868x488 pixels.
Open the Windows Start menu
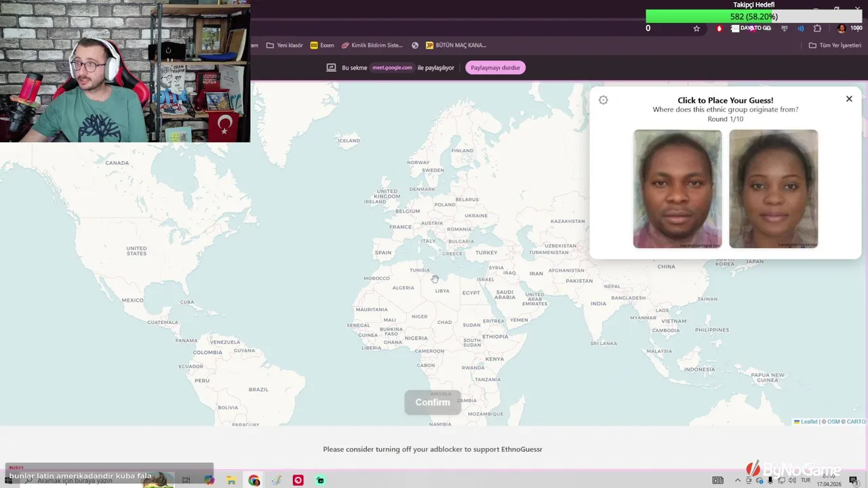pos(8,481)
